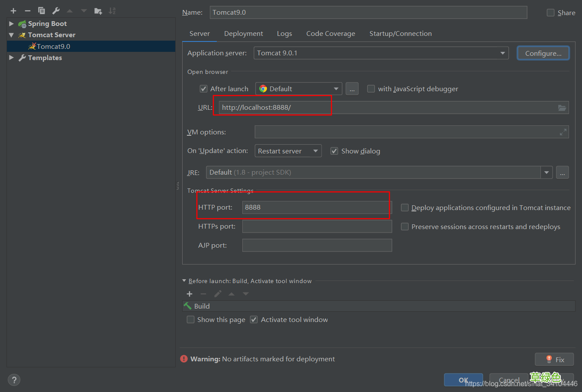Screen dimensions: 582x392
Task: Expand the Spring Boot tree node
Action: coord(11,24)
